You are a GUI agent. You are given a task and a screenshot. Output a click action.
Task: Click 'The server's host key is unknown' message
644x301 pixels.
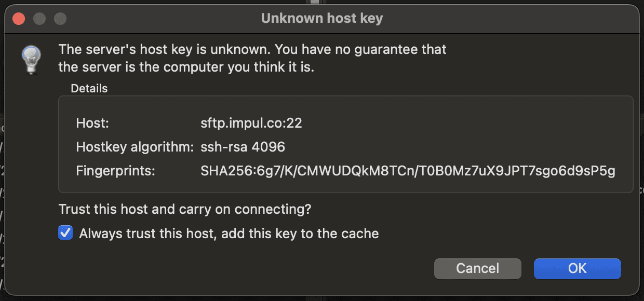pos(252,50)
